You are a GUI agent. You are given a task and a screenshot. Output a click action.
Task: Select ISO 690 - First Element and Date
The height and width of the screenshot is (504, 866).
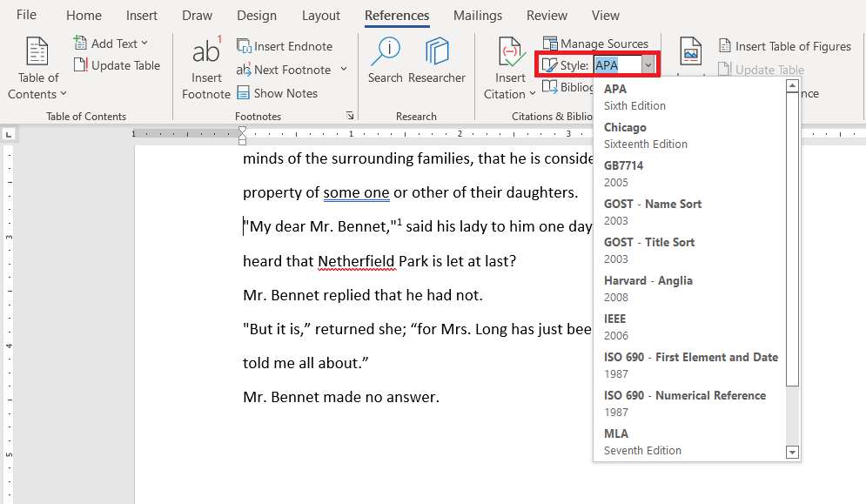pyautogui.click(x=689, y=366)
